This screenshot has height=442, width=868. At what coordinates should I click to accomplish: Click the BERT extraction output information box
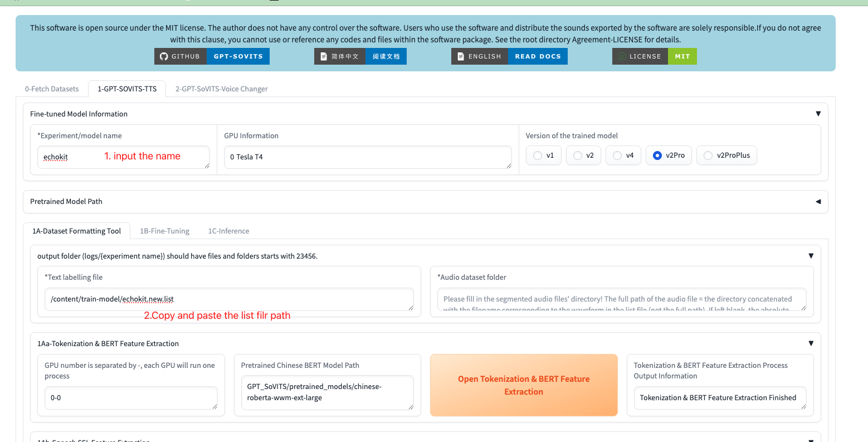click(720, 398)
